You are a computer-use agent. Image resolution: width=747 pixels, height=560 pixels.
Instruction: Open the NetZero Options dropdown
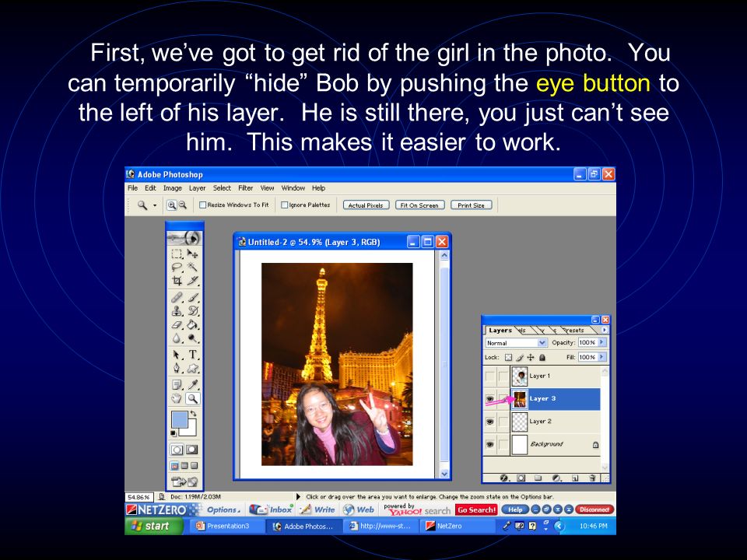click(x=223, y=509)
